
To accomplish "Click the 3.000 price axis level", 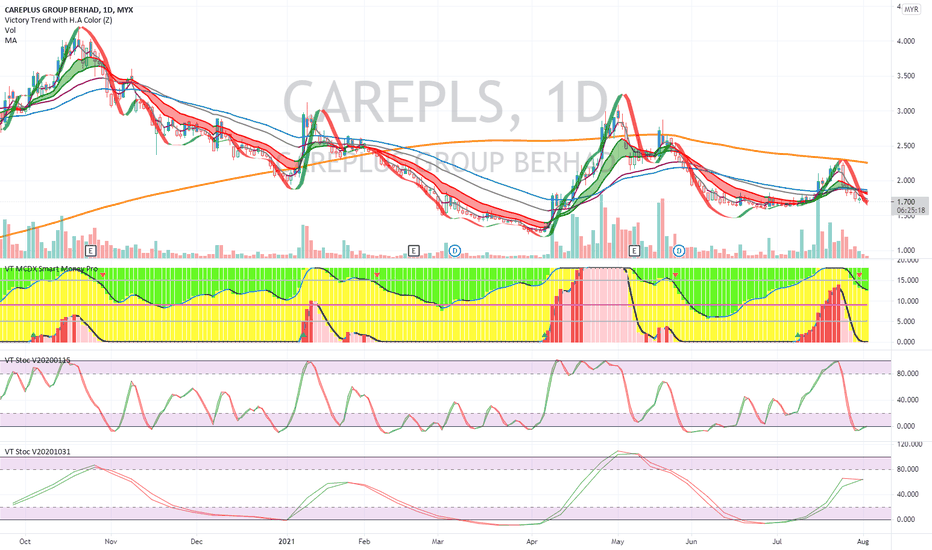I will point(906,111).
